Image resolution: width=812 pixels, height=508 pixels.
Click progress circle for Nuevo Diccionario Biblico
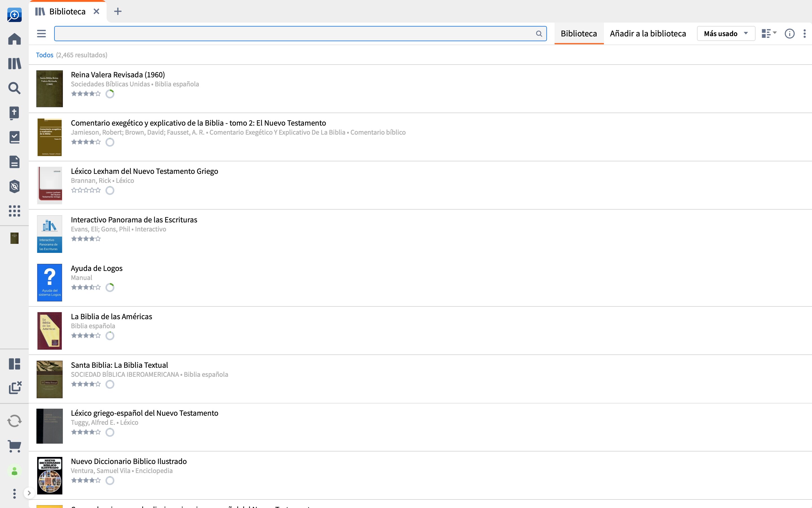[110, 480]
